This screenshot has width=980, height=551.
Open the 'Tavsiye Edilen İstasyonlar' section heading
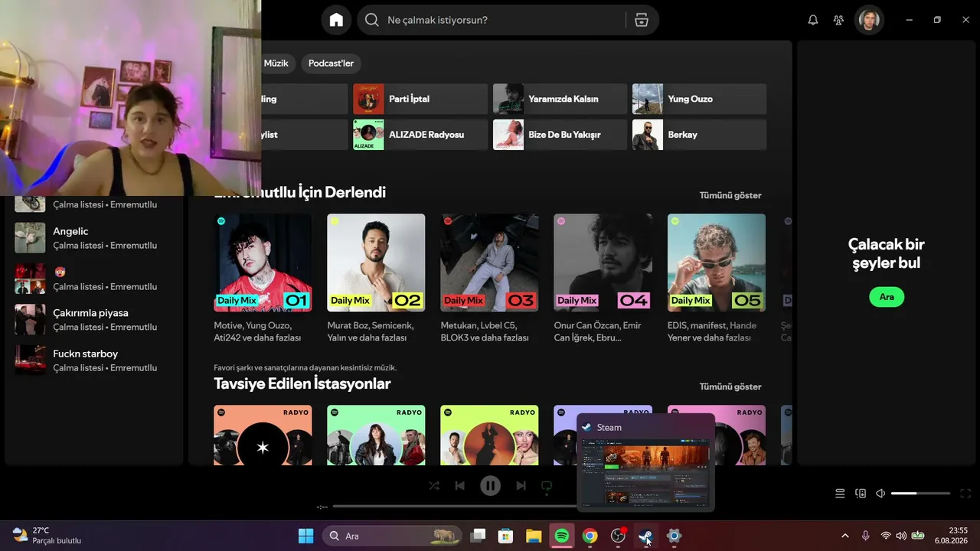click(302, 383)
